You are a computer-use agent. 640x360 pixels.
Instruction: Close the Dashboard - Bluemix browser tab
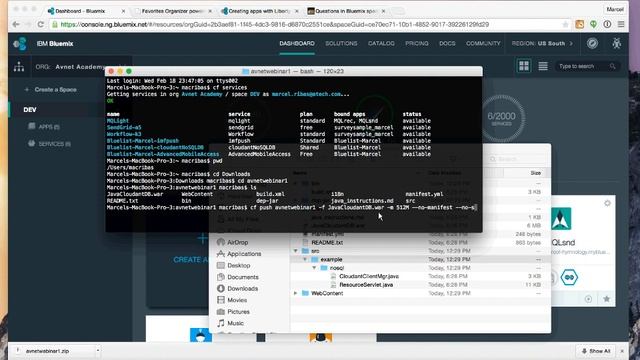point(123,11)
